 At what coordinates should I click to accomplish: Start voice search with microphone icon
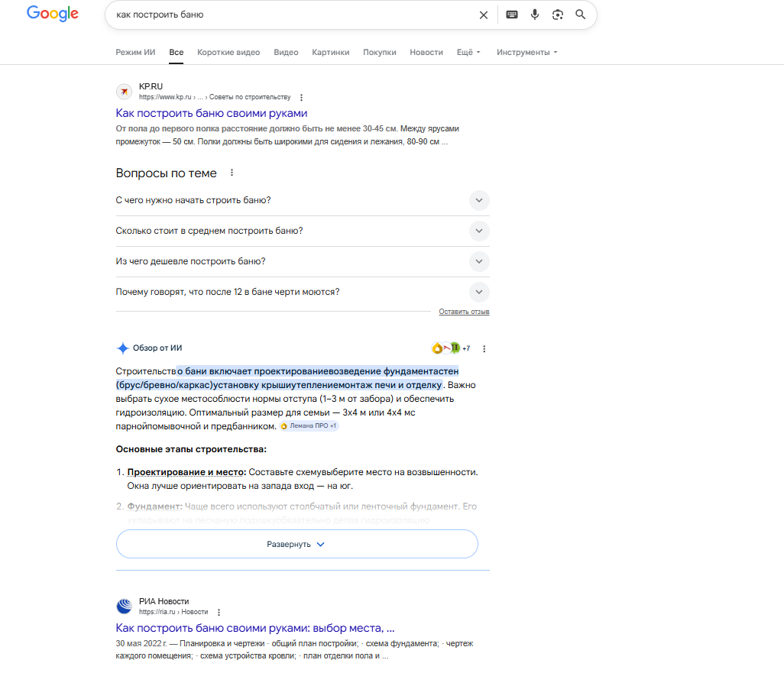[535, 15]
